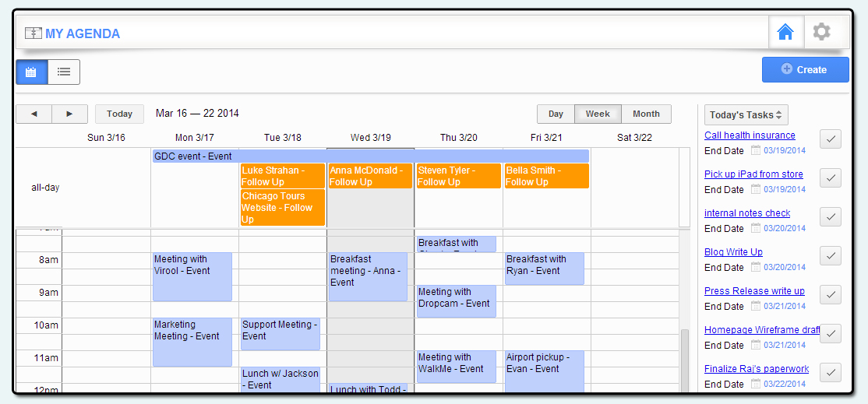Viewport: 868px width, 404px height.
Task: Jump to Today in calendar
Action: point(119,114)
